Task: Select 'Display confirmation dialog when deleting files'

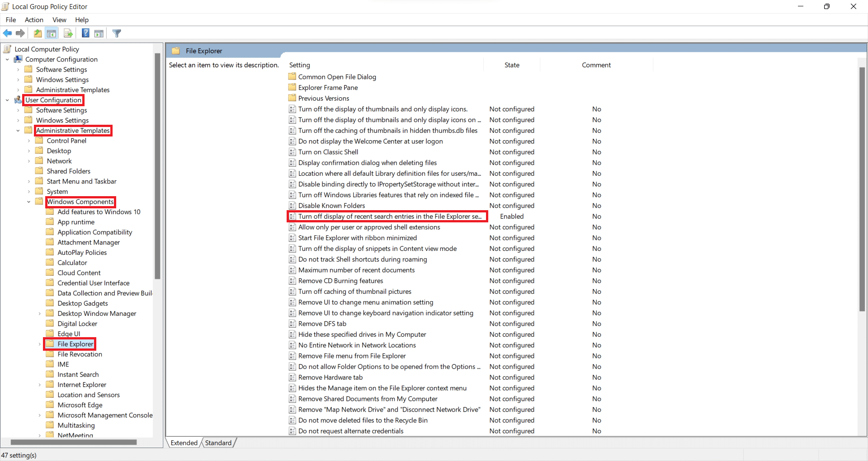Action: [368, 163]
